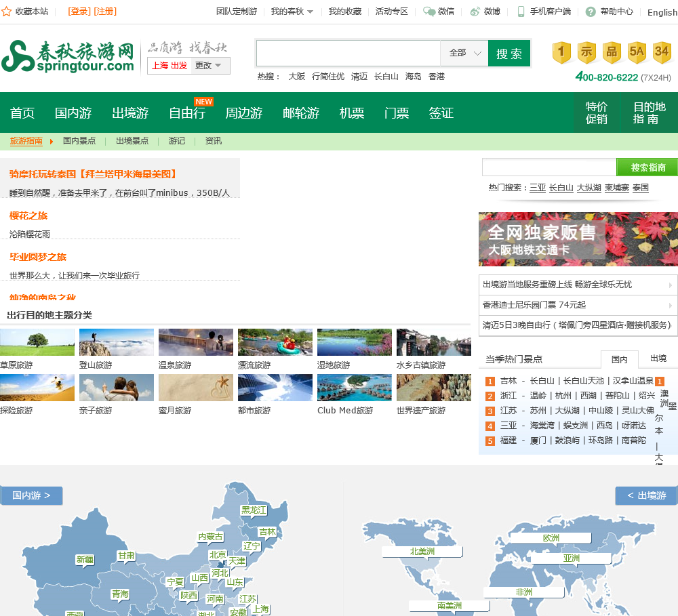
Task: Open the 出境游 navigation item
Action: pyautogui.click(x=130, y=112)
